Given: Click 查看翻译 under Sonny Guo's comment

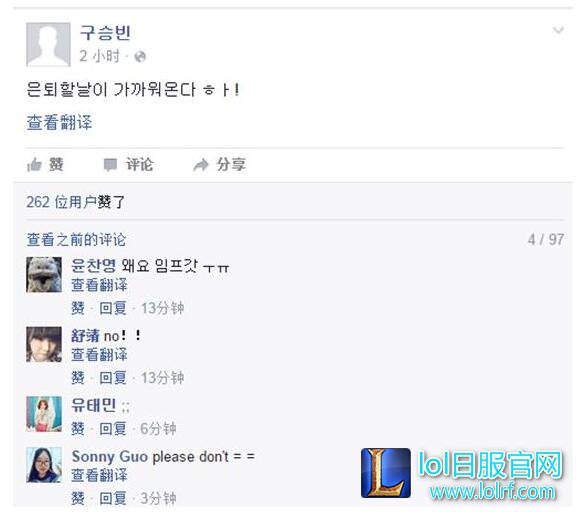Looking at the screenshot, I should click(99, 475).
